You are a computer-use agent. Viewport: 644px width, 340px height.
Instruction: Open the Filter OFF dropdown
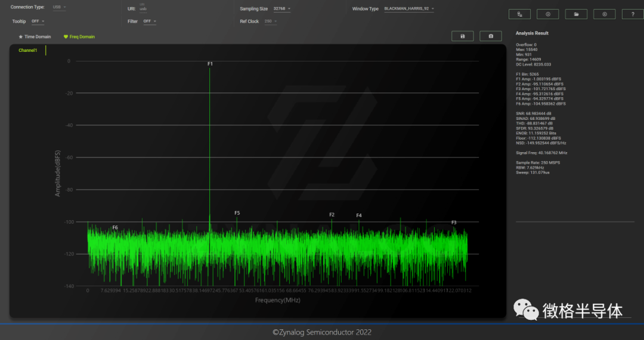150,21
